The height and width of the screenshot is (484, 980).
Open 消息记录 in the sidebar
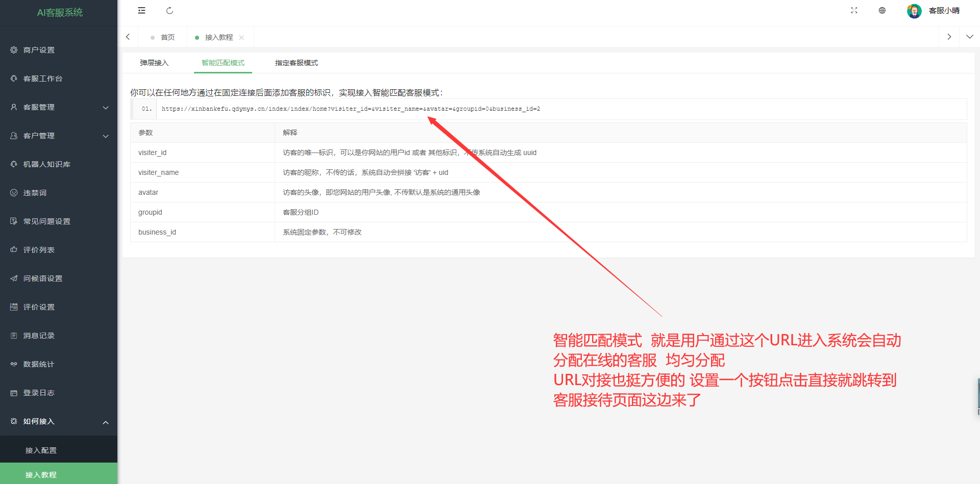coord(59,336)
